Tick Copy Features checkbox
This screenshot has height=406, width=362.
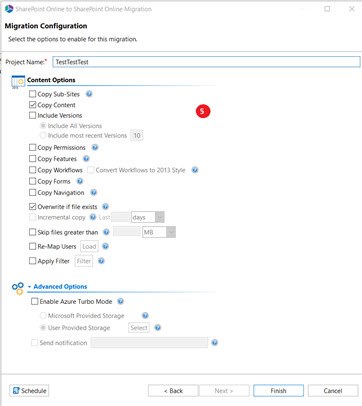(32, 159)
